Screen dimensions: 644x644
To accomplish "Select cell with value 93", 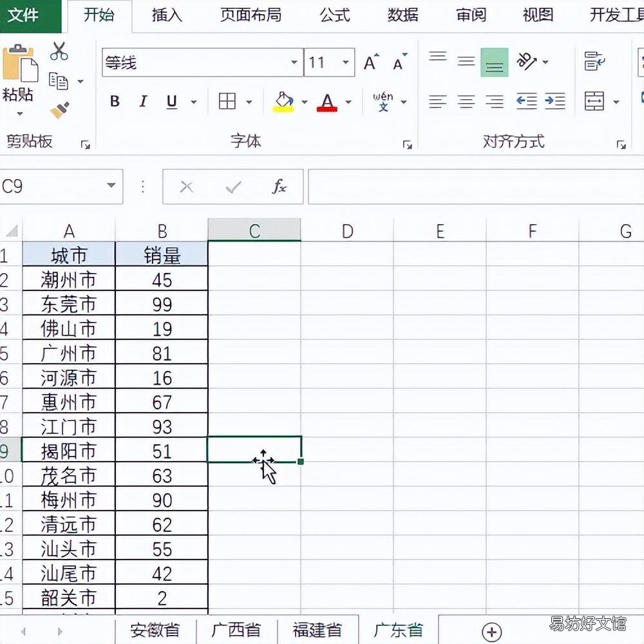I will 162,426.
